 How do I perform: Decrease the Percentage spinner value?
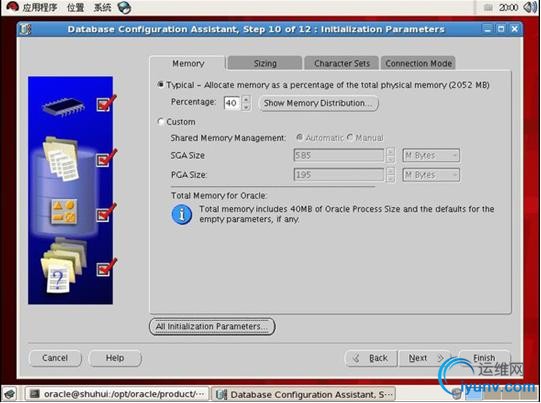246,107
